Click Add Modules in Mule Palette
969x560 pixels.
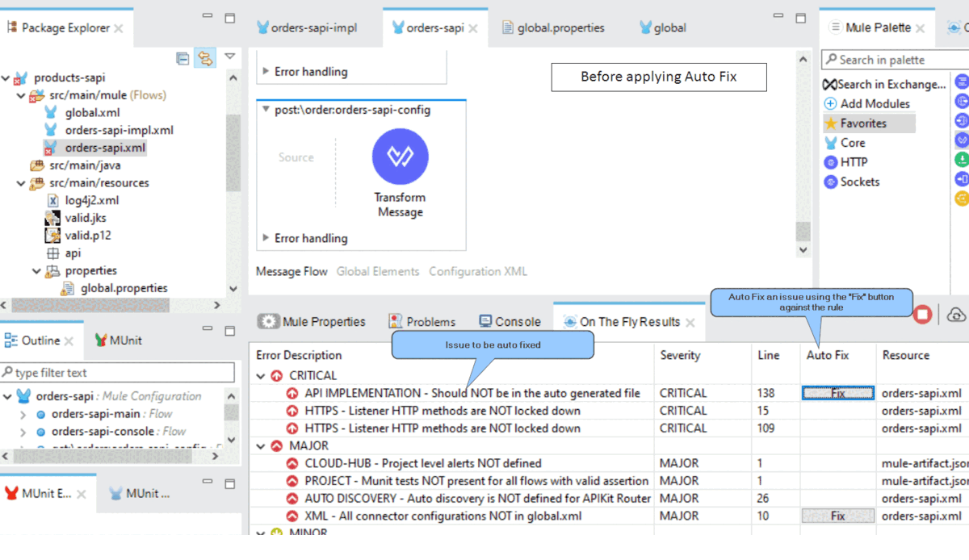(866, 103)
